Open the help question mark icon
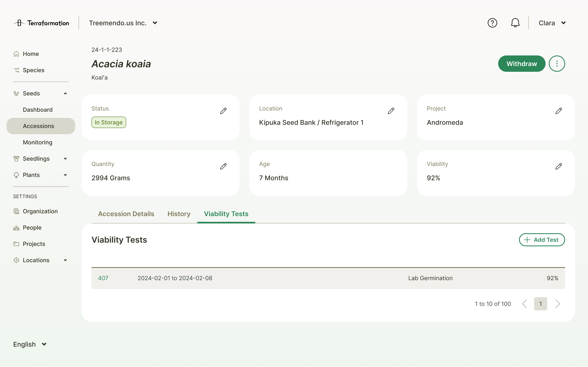Screen dimensions: 588x367 [492, 23]
